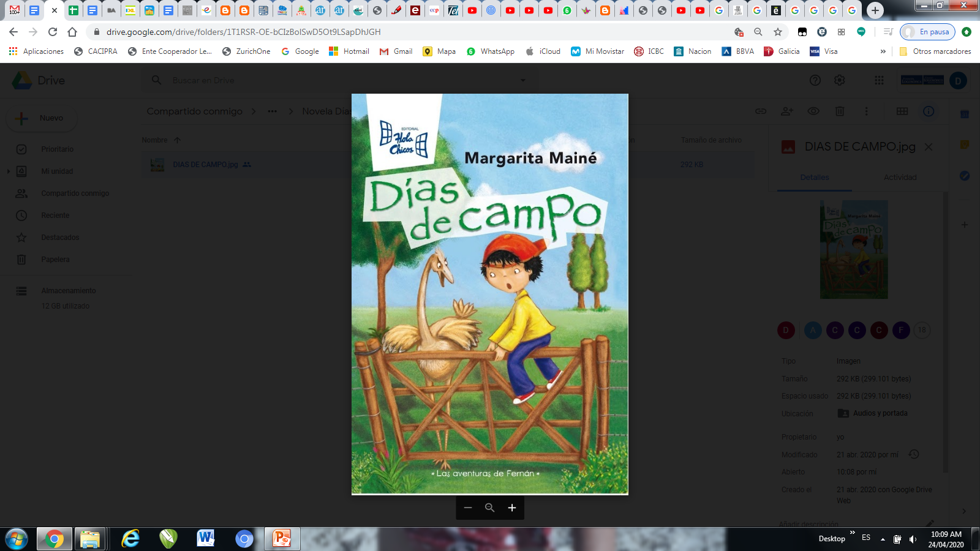
Task: Open search options dropdown in Drive search
Action: point(523,80)
